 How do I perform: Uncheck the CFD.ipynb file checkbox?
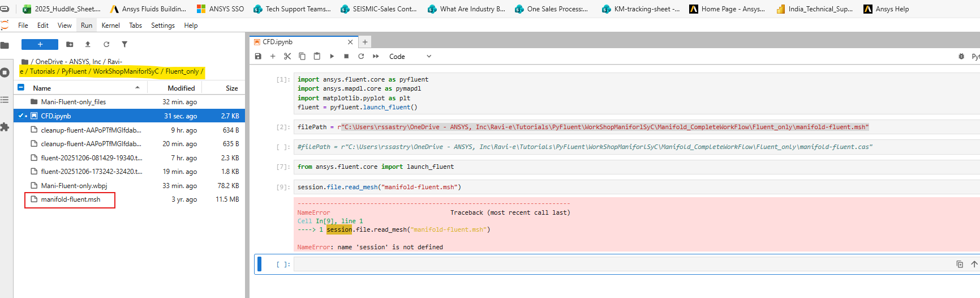coord(21,116)
